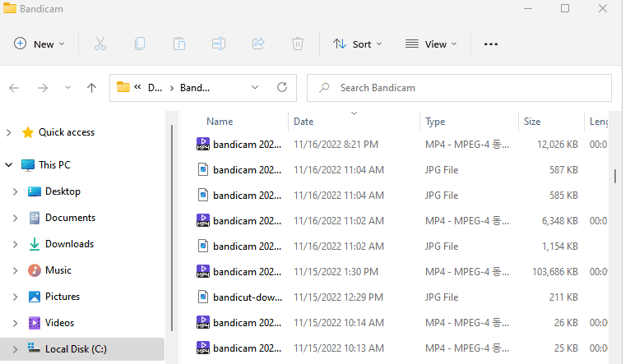This screenshot has height=364, width=630.
Task: Select the 25 KB MP4 file icon
Action: (x=203, y=348)
